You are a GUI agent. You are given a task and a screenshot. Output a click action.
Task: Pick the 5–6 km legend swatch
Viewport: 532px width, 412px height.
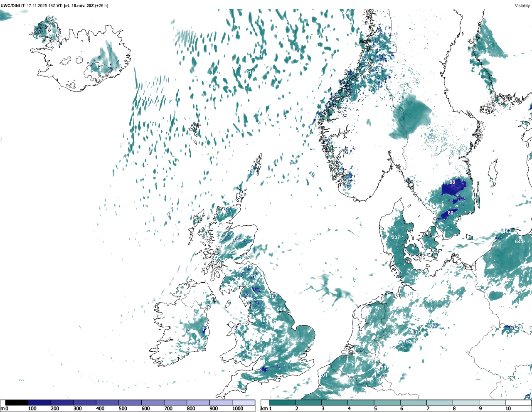pos(387,402)
